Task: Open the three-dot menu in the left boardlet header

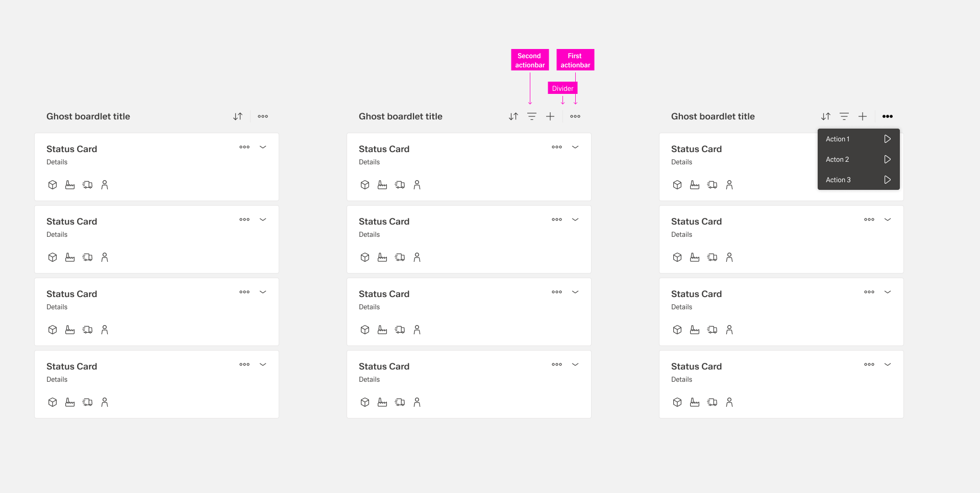Action: pyautogui.click(x=263, y=116)
